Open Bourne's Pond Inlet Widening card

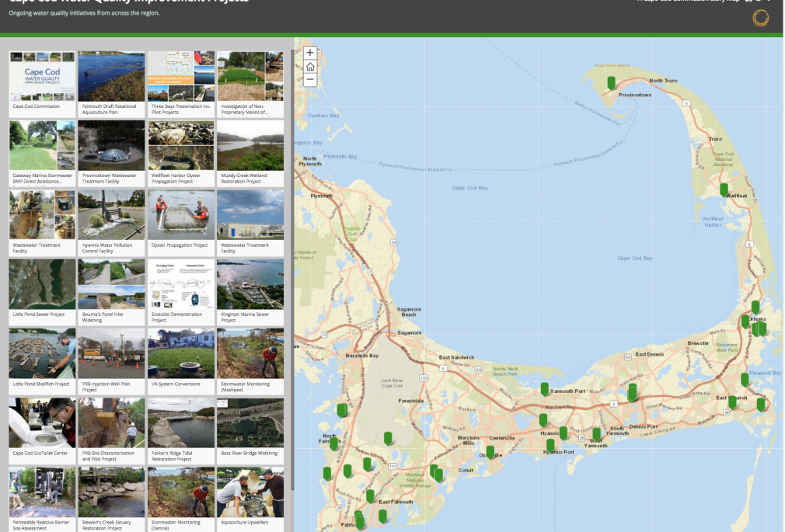(x=112, y=292)
